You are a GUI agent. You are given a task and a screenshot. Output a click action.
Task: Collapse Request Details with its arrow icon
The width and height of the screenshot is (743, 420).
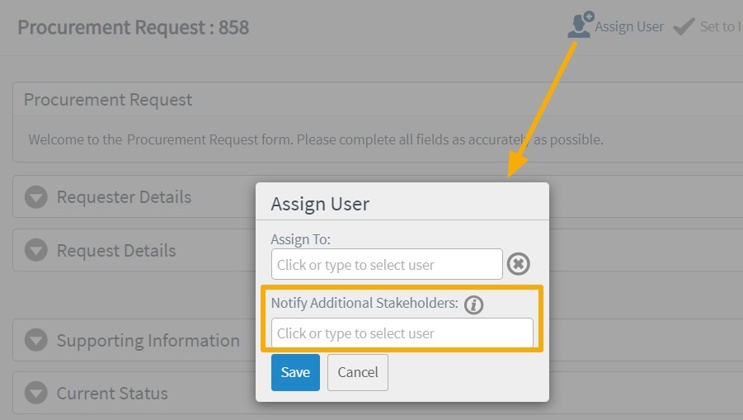tap(36, 250)
